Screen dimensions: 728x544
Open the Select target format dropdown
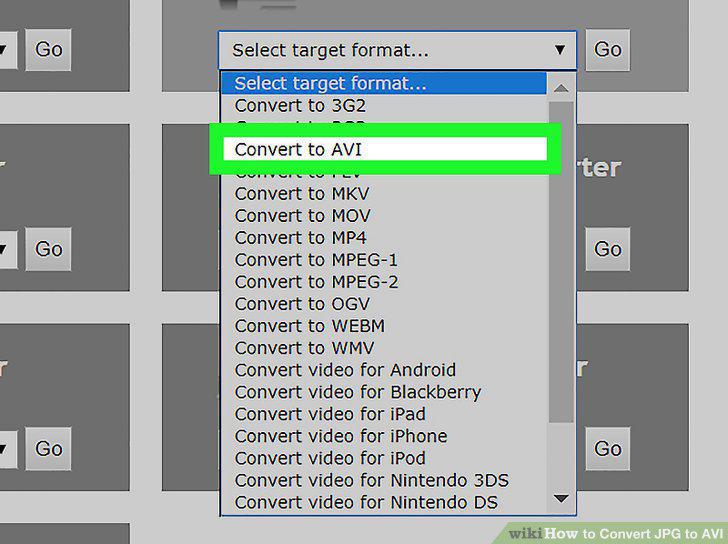click(x=397, y=50)
